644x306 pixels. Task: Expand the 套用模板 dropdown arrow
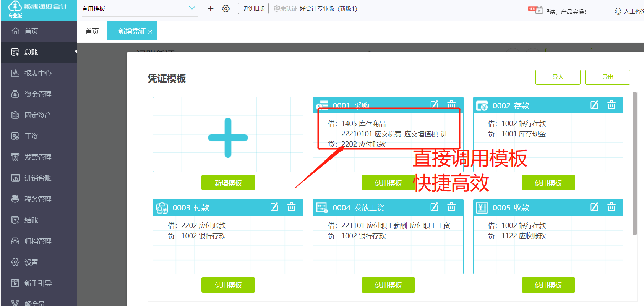click(192, 8)
